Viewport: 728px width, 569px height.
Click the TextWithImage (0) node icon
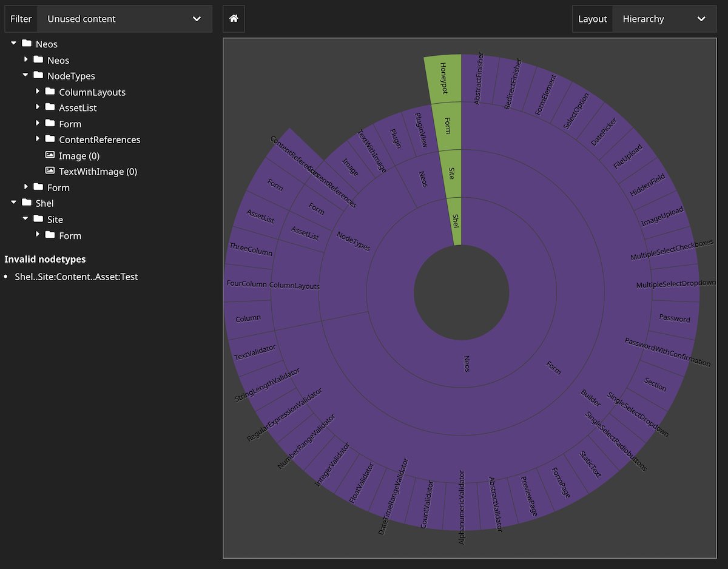click(50, 171)
